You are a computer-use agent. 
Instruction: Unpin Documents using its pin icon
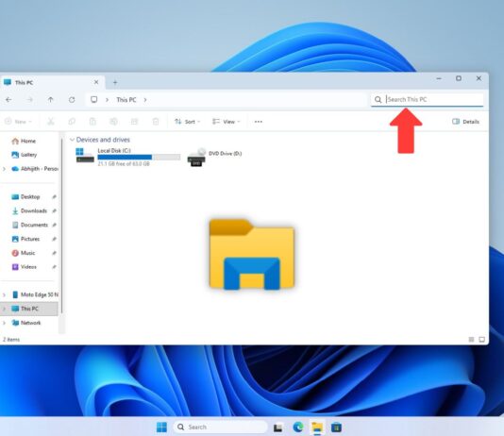[x=55, y=225]
